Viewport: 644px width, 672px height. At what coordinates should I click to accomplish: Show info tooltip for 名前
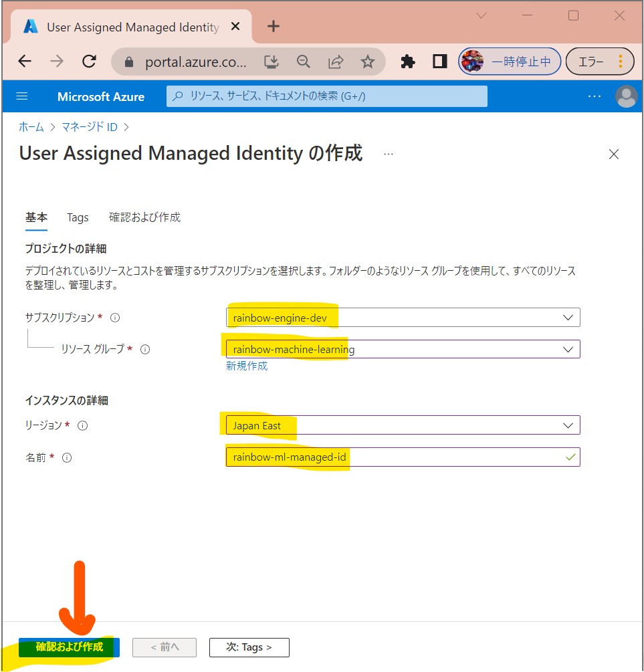[x=67, y=458]
